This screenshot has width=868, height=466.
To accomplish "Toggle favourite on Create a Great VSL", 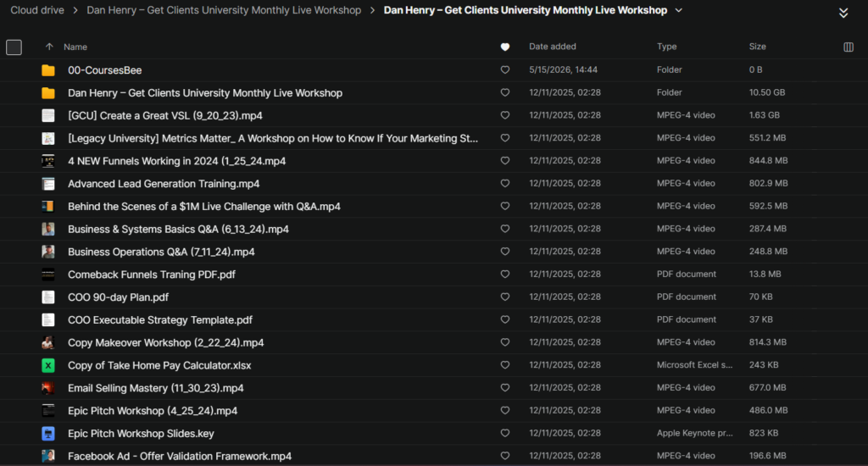I will (505, 115).
